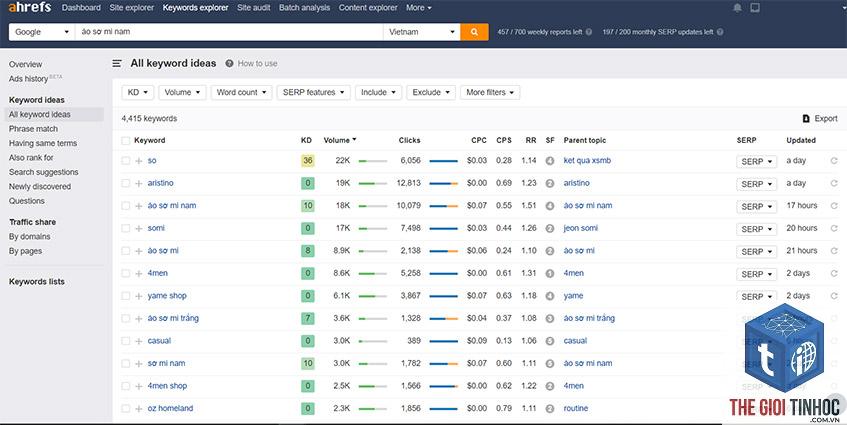Click the refresh icon in the '4men' row
The width and height of the screenshot is (847, 425).
pyautogui.click(x=834, y=273)
